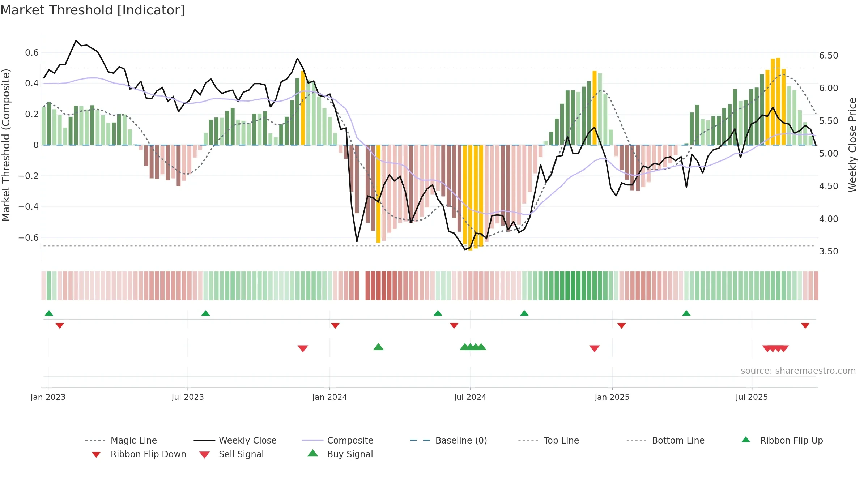This screenshot has width=868, height=488.
Task: Click the Jul 2024 axis label
Action: pos(470,397)
